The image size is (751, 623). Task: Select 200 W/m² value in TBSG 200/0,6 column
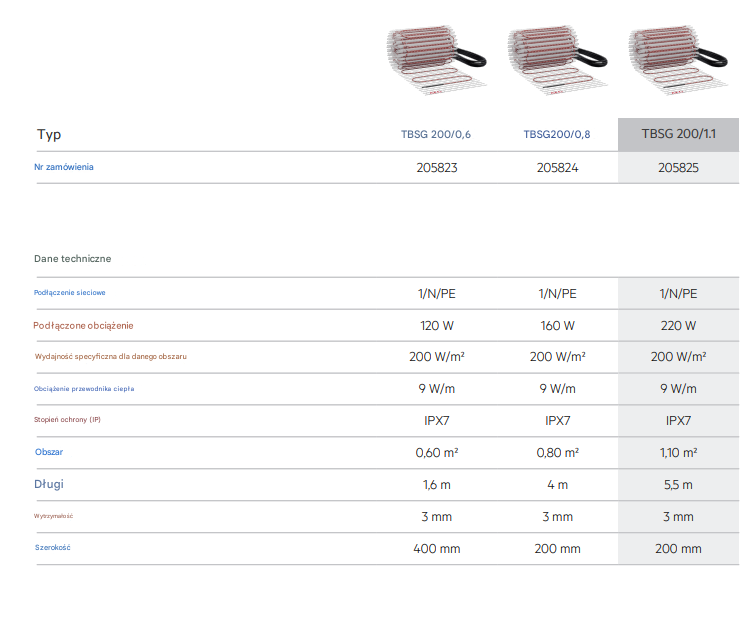(437, 357)
